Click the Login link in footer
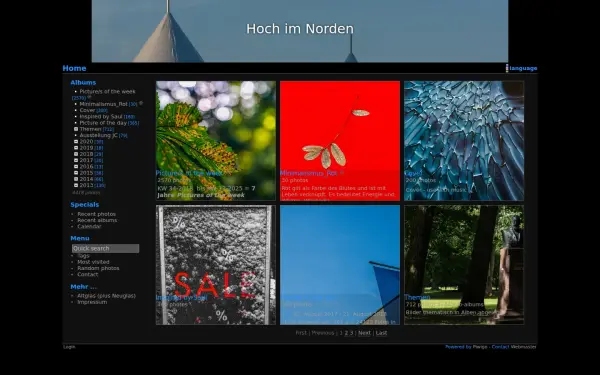 69,347
